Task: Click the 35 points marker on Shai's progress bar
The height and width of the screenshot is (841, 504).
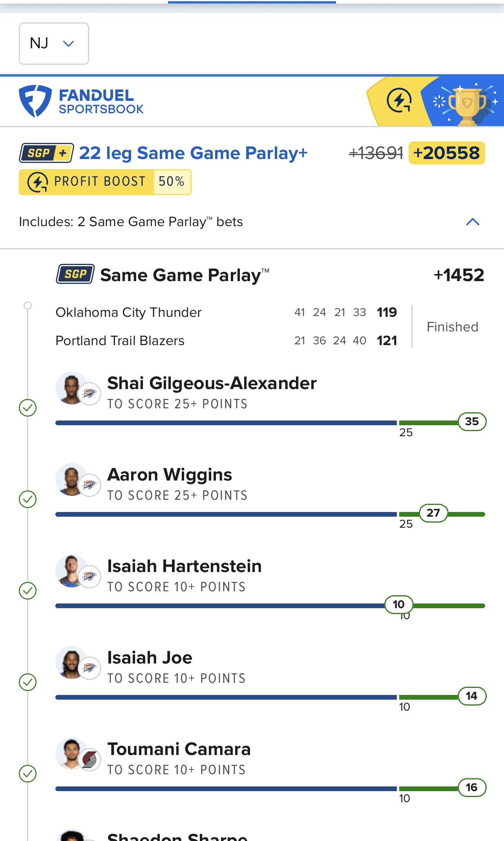Action: [x=472, y=422]
